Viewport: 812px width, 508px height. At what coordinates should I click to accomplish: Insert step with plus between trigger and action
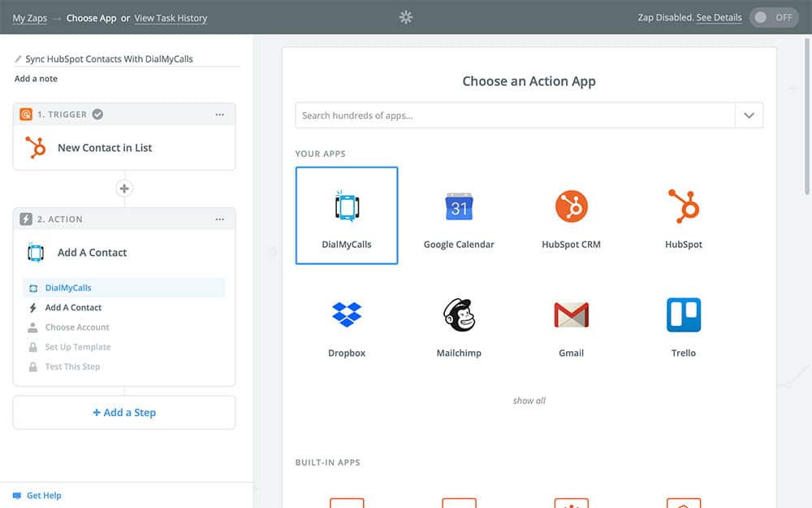click(124, 189)
